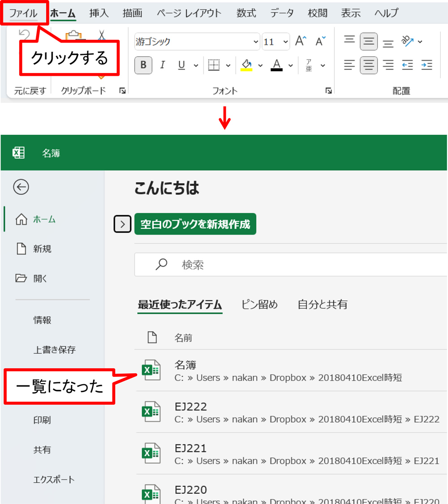Open the 数式 ribbon tab
The image size is (448, 504).
246,13
